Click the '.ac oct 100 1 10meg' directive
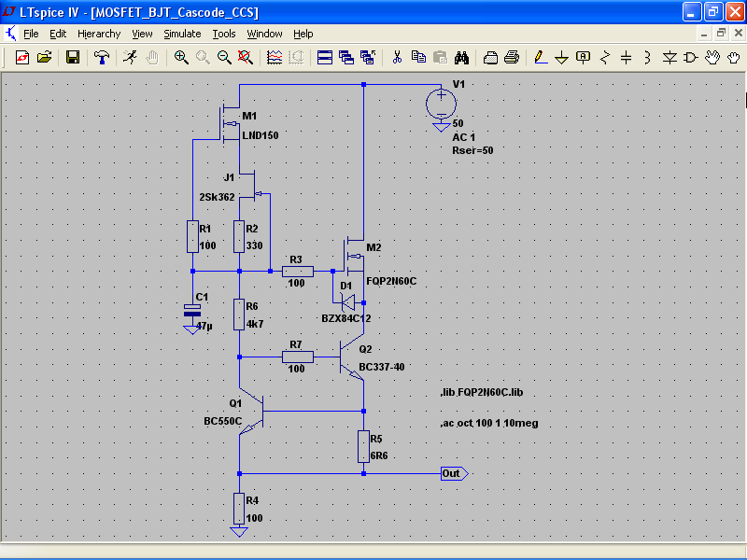The width and height of the screenshot is (747, 560). pos(489,423)
